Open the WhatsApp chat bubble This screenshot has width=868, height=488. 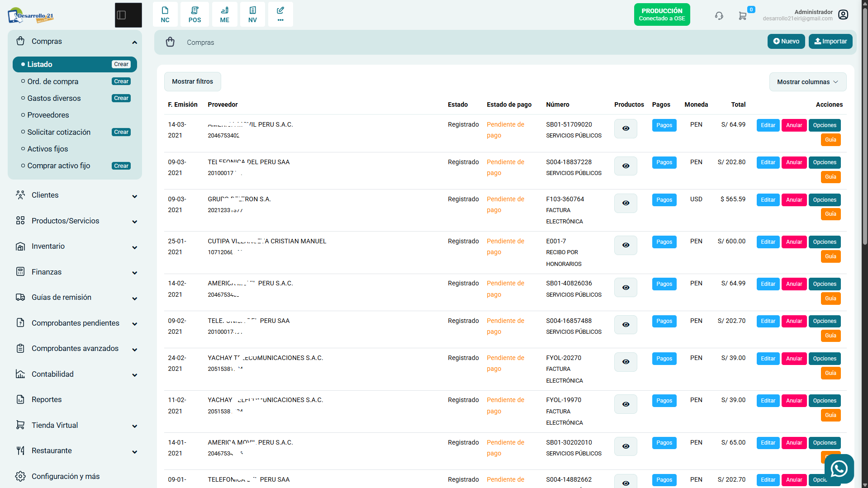click(x=839, y=469)
